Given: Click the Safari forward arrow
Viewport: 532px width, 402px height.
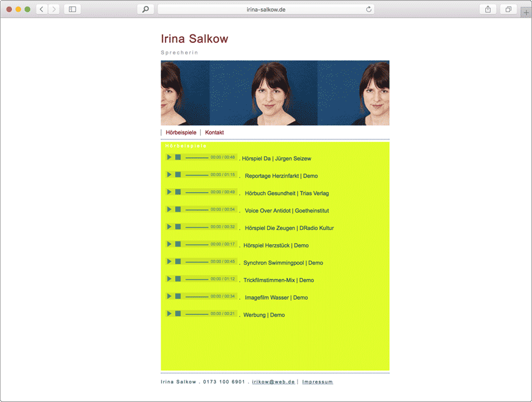Looking at the screenshot, I should tap(54, 9).
